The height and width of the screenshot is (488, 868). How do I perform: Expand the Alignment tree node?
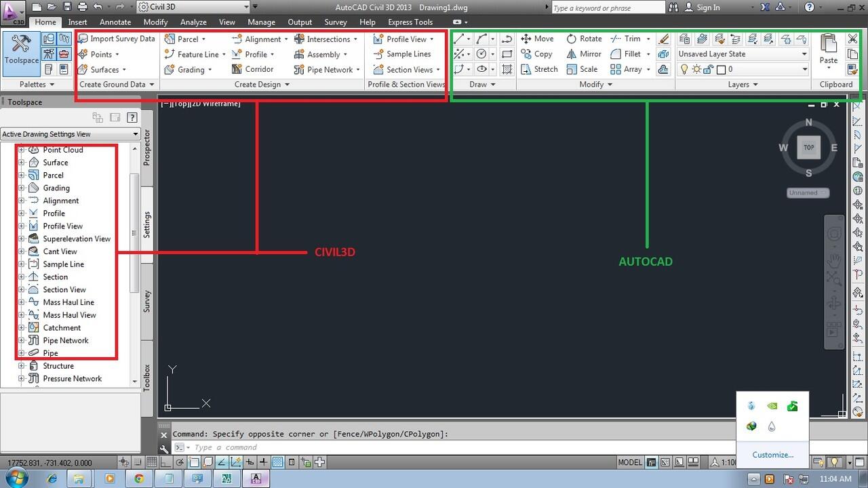21,201
